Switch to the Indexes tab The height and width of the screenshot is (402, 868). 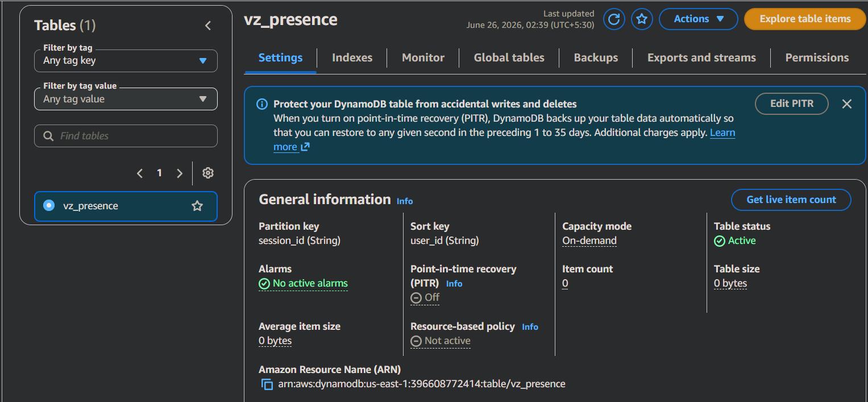coord(352,57)
